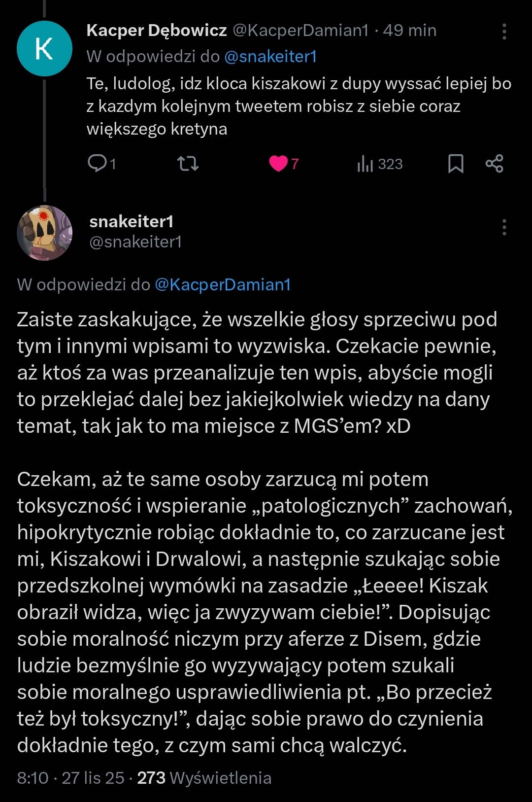This screenshot has height=802, width=532.
Task: Open more options for snakeiter1's tweet
Action: click(504, 227)
